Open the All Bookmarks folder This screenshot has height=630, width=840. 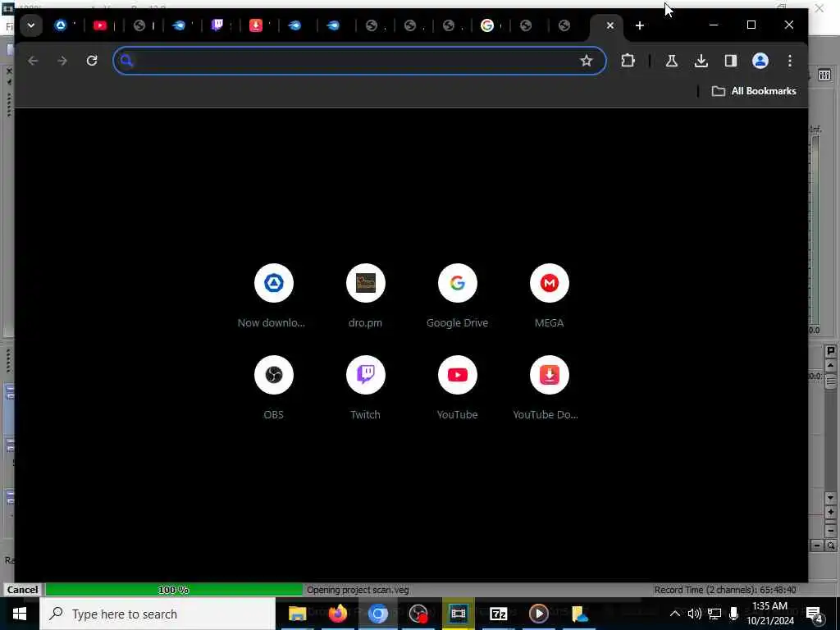pyautogui.click(x=754, y=91)
